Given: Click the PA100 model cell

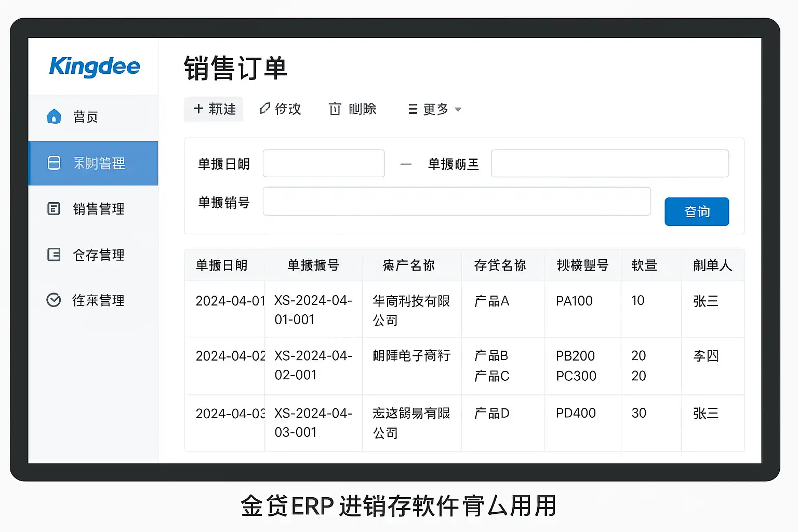Looking at the screenshot, I should 574,301.
